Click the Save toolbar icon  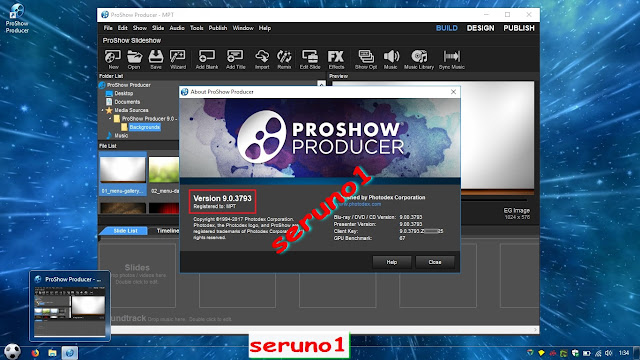point(156,59)
